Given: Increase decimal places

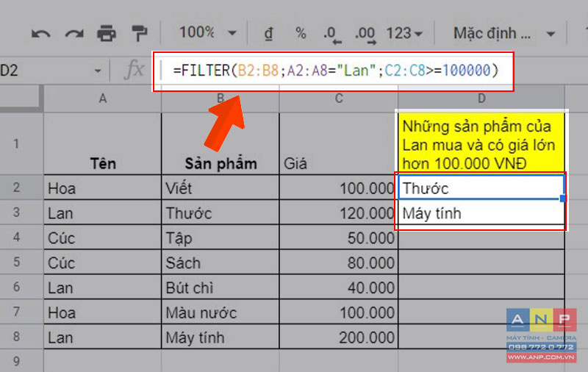Looking at the screenshot, I should [365, 35].
